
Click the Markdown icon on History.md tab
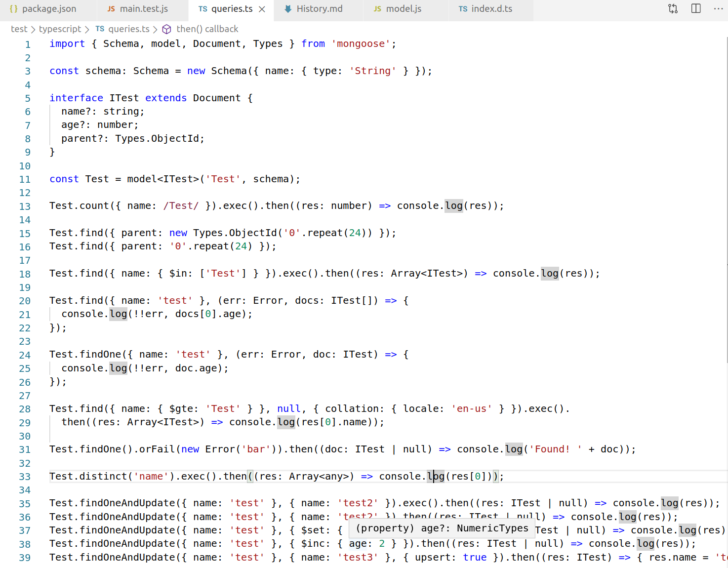[x=288, y=8]
